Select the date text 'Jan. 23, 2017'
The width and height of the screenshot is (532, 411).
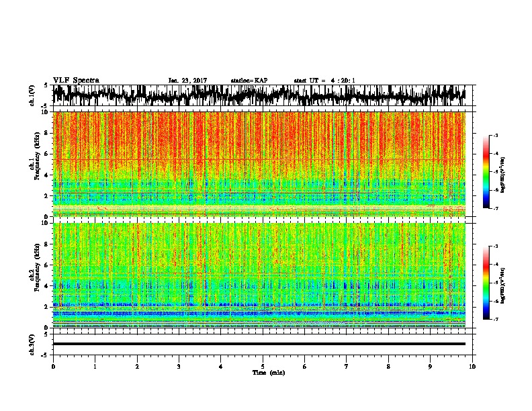click(x=187, y=81)
